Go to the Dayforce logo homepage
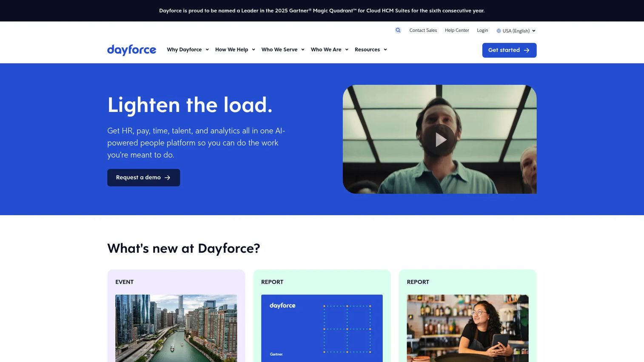644x362 pixels. 131,50
